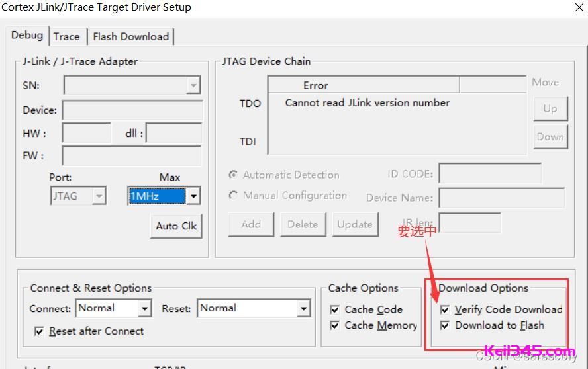Image resolution: width=588 pixels, height=369 pixels.
Task: Toggle Download to Flash checkbox
Action: (x=445, y=325)
